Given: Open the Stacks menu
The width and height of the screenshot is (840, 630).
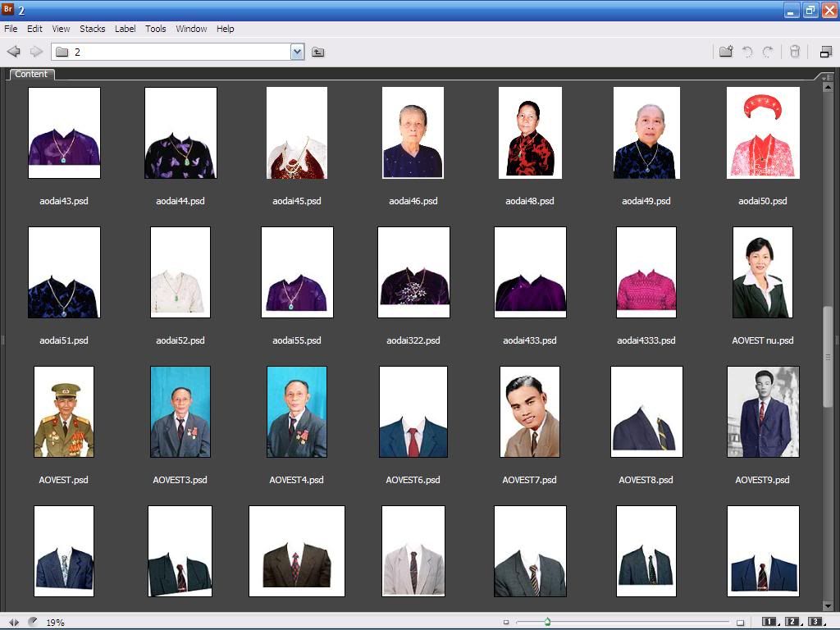Looking at the screenshot, I should pyautogui.click(x=92, y=29).
